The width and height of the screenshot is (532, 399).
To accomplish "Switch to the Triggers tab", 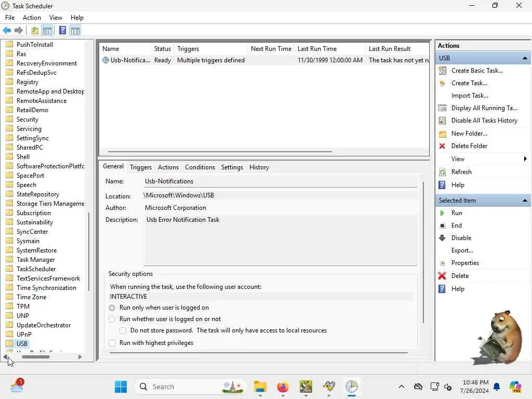I will point(141,167).
